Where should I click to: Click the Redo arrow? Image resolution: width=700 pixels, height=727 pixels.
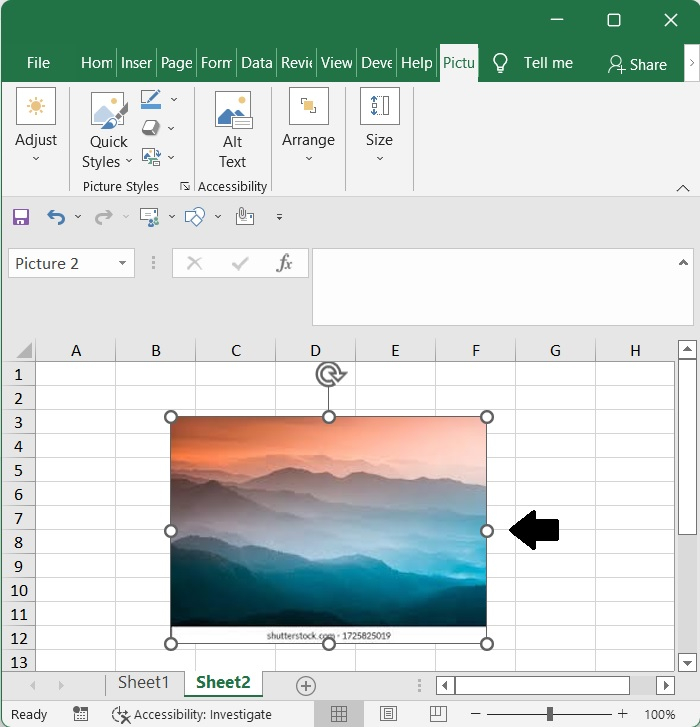103,217
